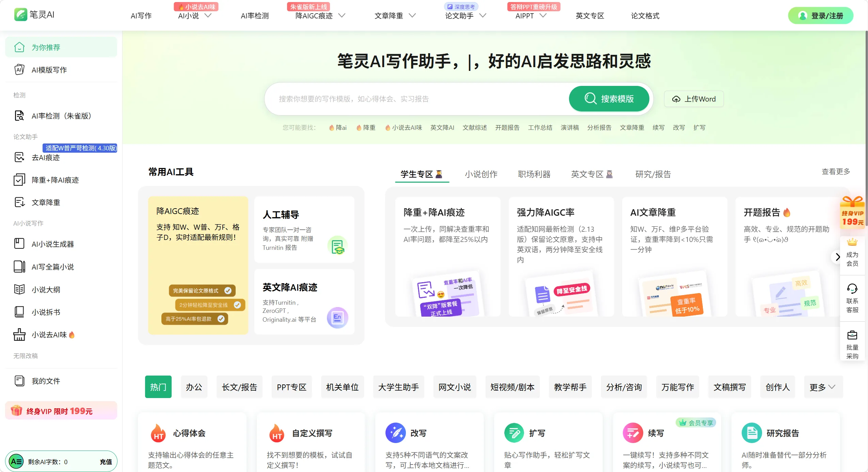Open AI写全篇小说 book icon
Screen dimensions: 868x472
click(19, 267)
